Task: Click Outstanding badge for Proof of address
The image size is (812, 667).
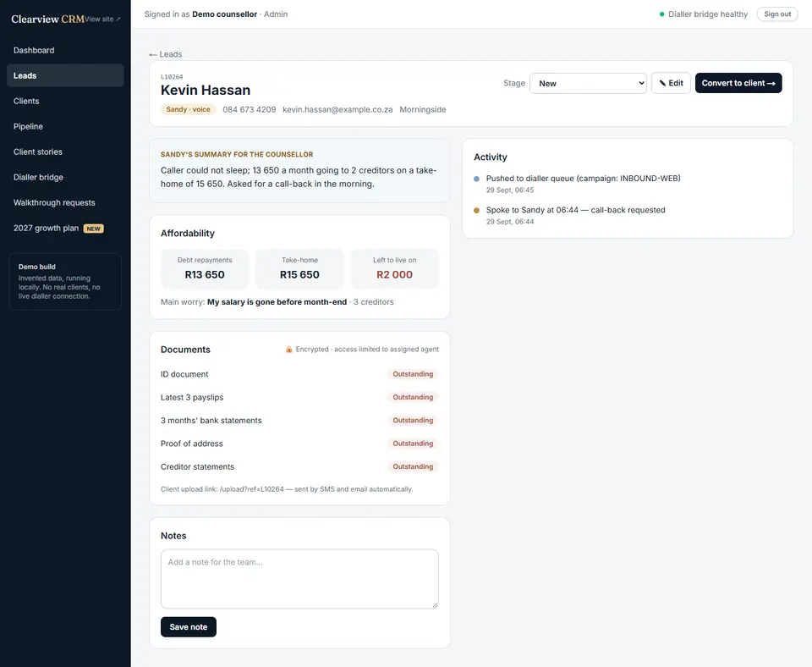Action: coord(413,444)
